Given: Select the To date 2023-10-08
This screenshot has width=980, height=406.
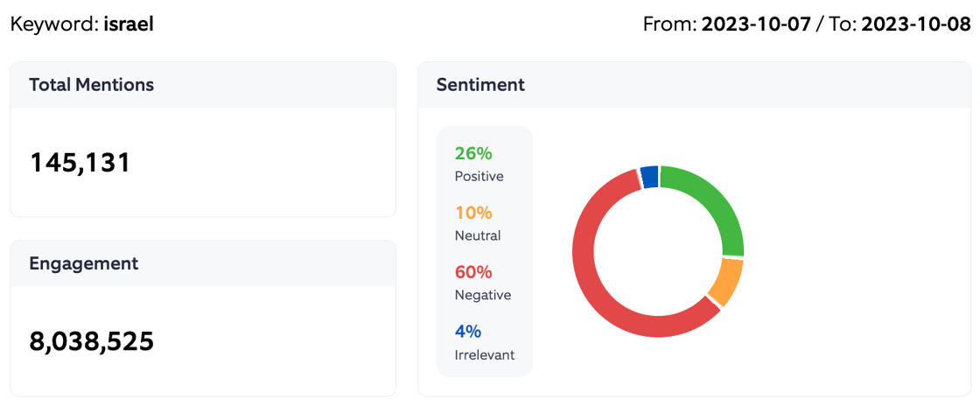Looking at the screenshot, I should pyautogui.click(x=916, y=24).
